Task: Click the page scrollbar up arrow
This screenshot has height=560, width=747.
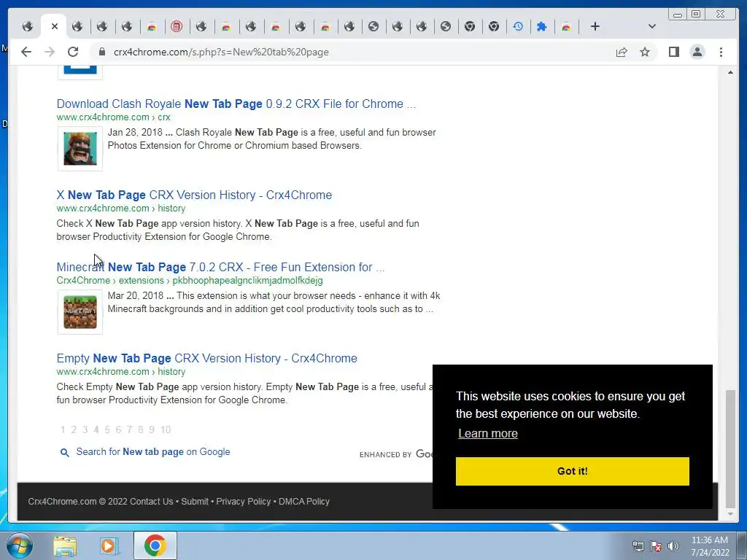Action: pos(730,72)
